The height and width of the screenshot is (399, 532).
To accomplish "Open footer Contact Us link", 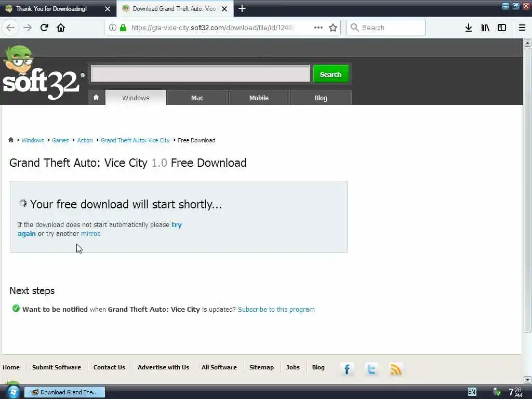I will [x=109, y=367].
